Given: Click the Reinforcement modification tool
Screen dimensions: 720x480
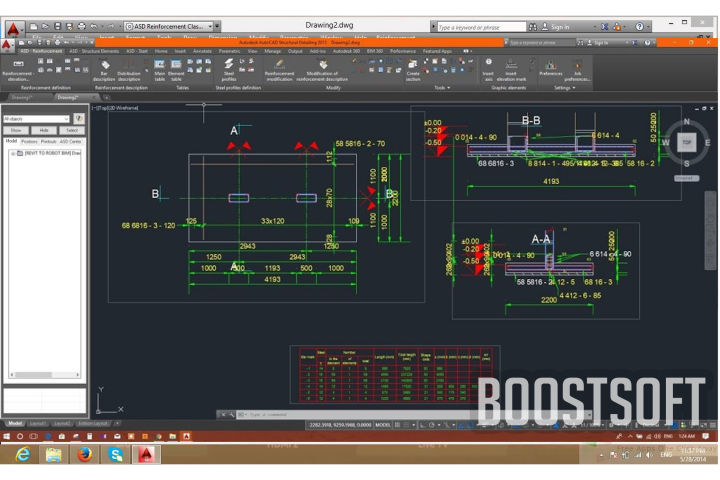Looking at the screenshot, I should [279, 70].
